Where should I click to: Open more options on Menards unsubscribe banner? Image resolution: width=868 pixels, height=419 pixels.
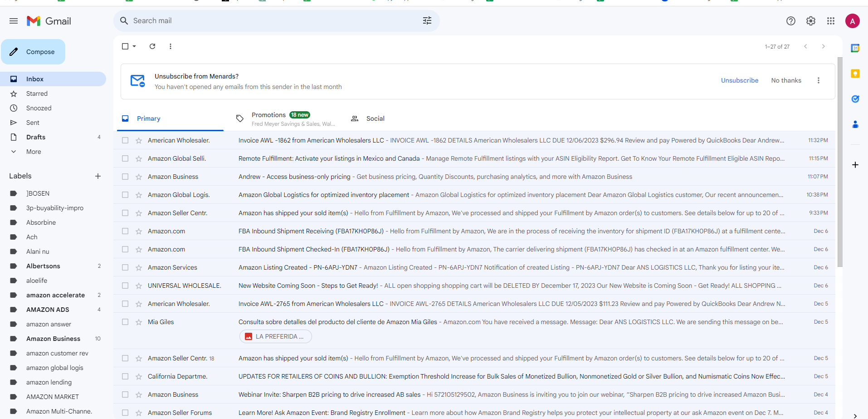click(x=819, y=80)
